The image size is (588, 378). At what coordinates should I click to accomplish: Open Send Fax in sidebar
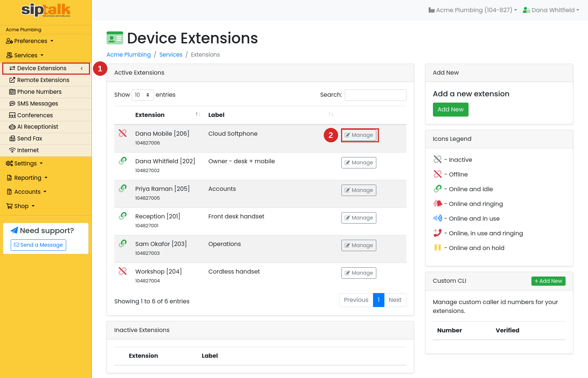[x=46, y=139]
